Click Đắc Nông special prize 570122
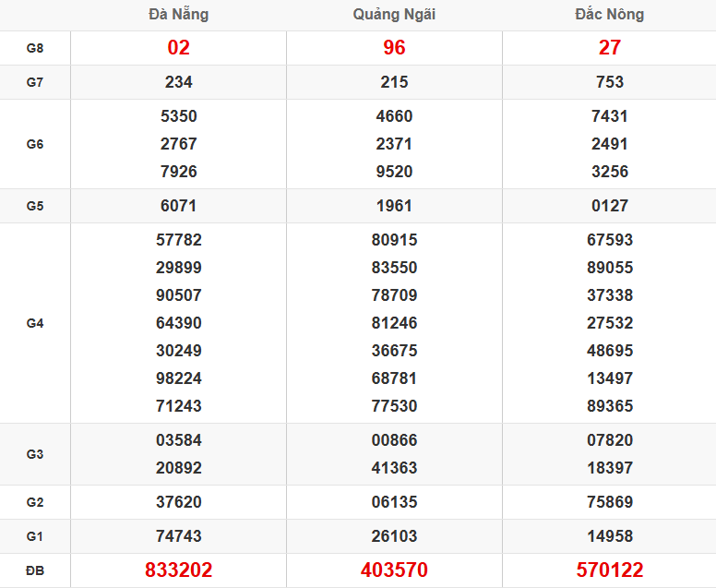Viewport: 716px width, 588px height. point(610,570)
